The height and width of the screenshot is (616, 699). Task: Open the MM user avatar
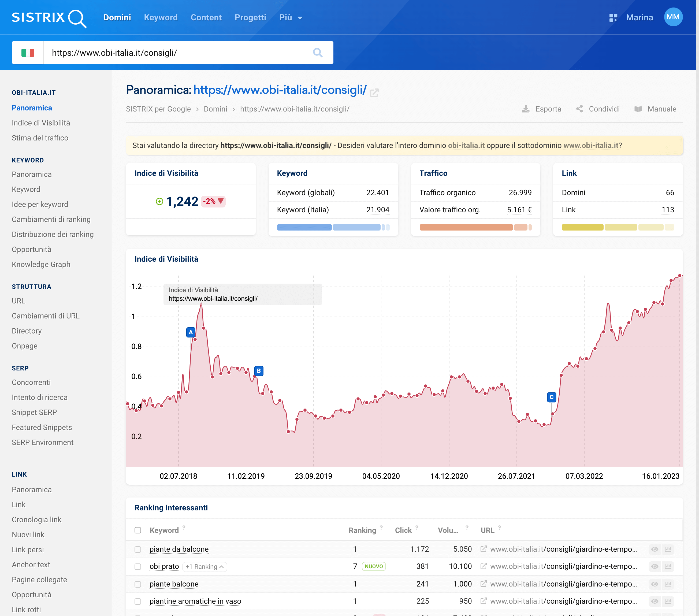click(673, 17)
